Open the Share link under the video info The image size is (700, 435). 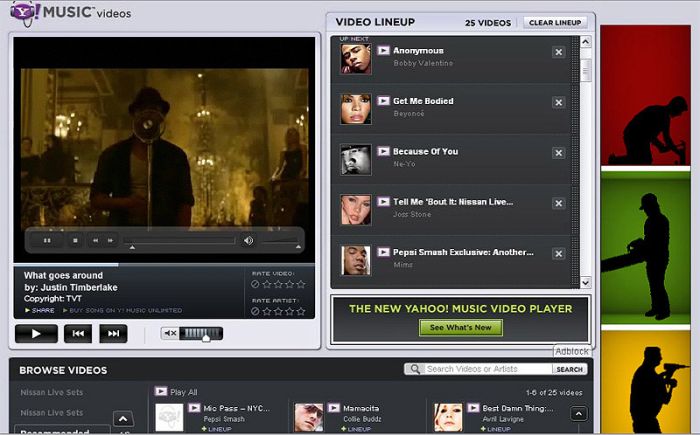(41, 310)
